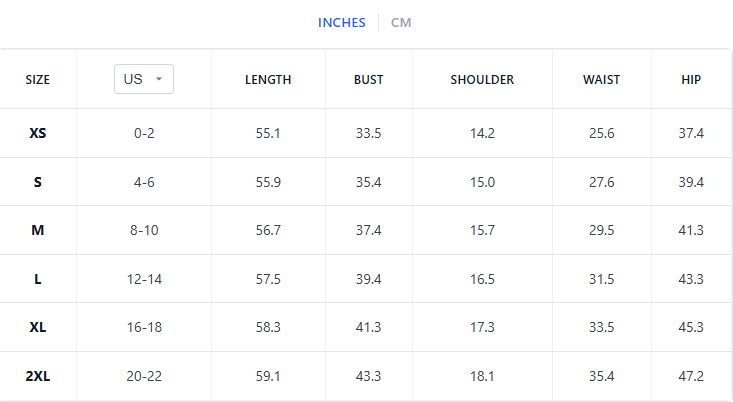Click the 8-10 US size cell
Image resolution: width=733 pixels, height=402 pixels.
click(x=144, y=230)
